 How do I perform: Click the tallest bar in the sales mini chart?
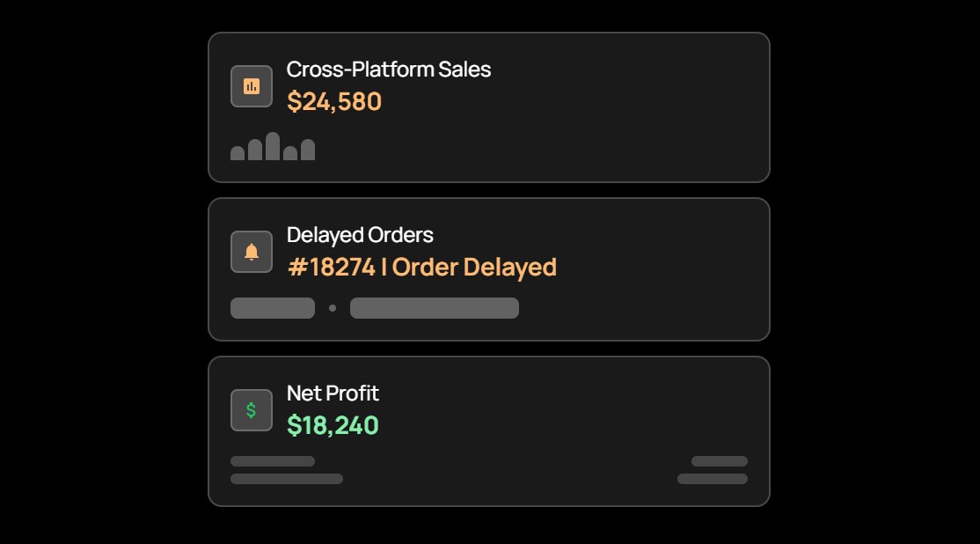pyautogui.click(x=273, y=147)
